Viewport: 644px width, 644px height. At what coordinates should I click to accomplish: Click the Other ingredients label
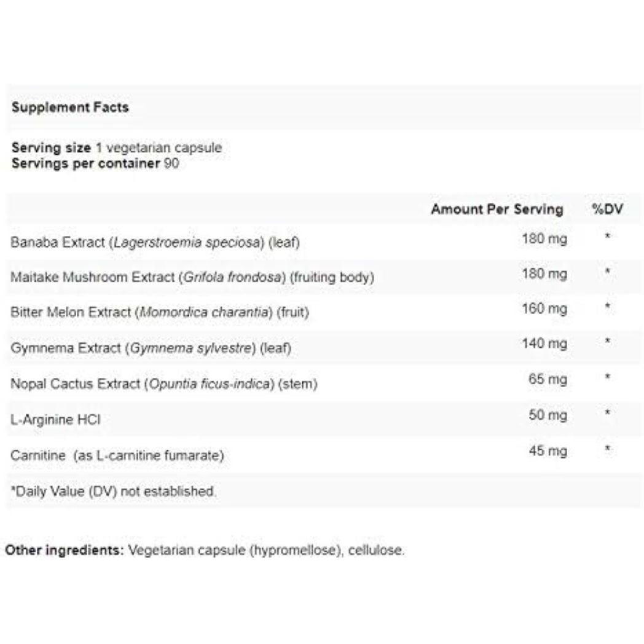[x=65, y=550]
